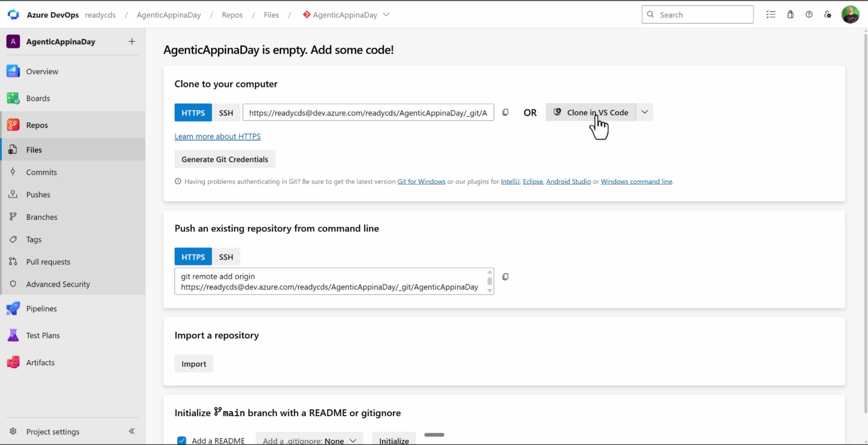This screenshot has width=868, height=445.
Task: Open the user profile avatar
Action: click(850, 14)
